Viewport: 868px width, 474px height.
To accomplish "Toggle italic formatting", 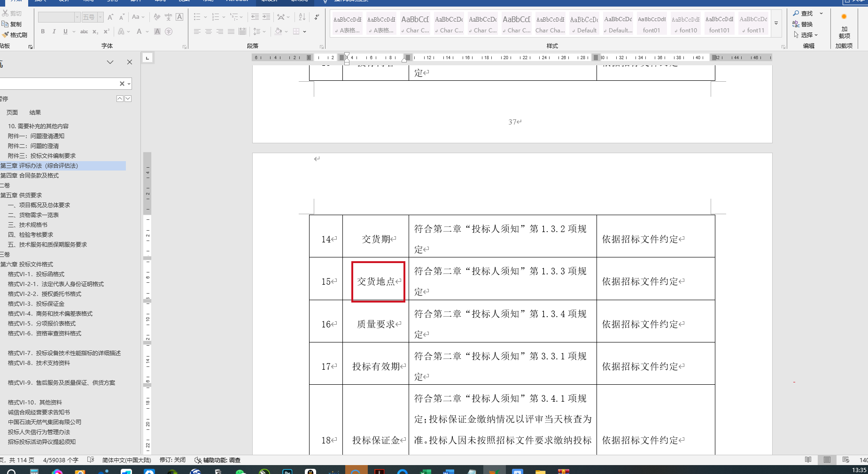I will [x=54, y=31].
